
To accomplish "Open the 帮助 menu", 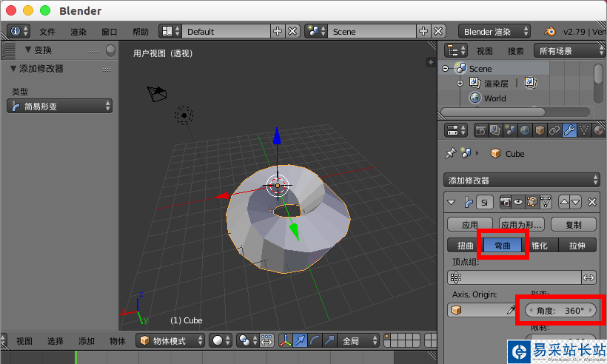I will pos(141,32).
